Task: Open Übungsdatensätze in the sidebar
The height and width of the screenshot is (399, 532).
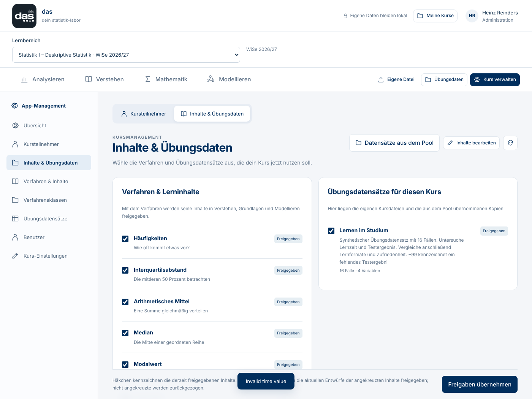Action: pos(49,218)
